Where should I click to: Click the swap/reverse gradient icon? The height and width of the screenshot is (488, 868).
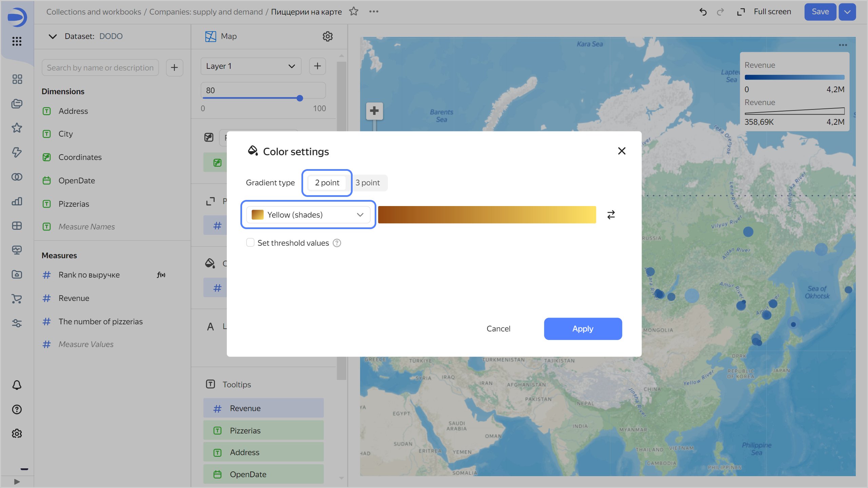(610, 215)
